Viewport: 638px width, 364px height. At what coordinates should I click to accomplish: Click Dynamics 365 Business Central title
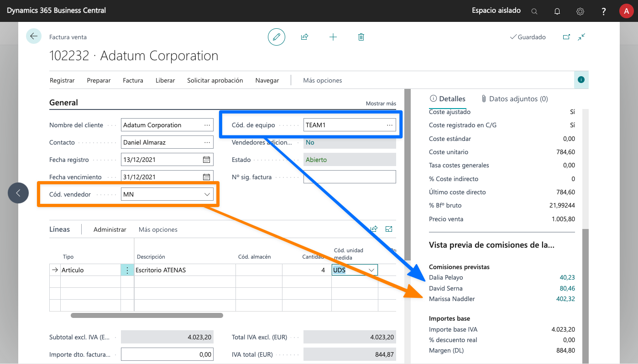point(57,10)
